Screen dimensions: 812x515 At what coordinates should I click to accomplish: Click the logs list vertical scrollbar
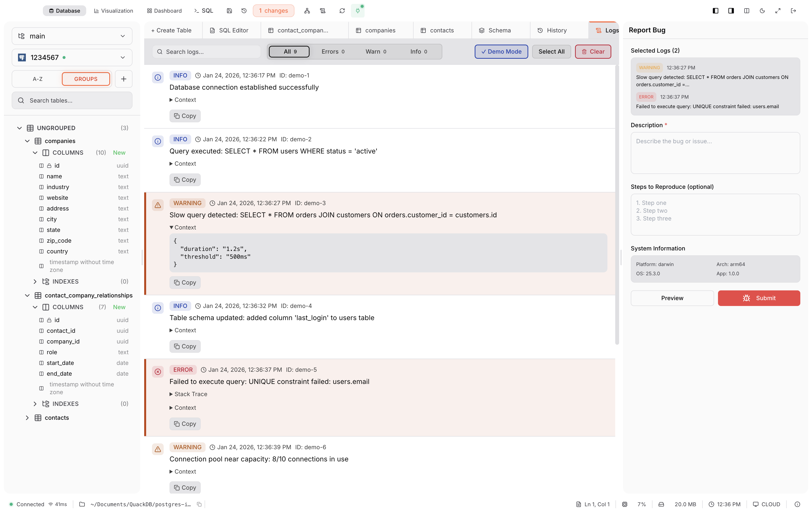[x=617, y=205]
